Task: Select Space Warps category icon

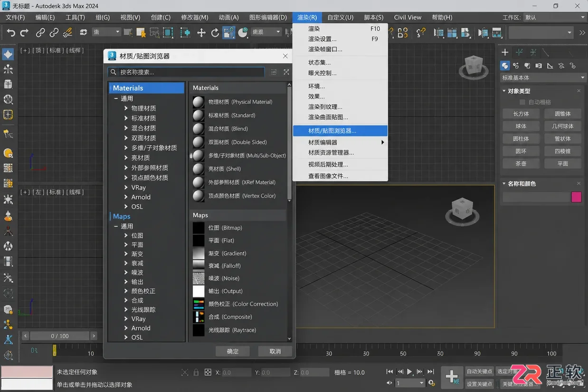Action: [x=561, y=66]
